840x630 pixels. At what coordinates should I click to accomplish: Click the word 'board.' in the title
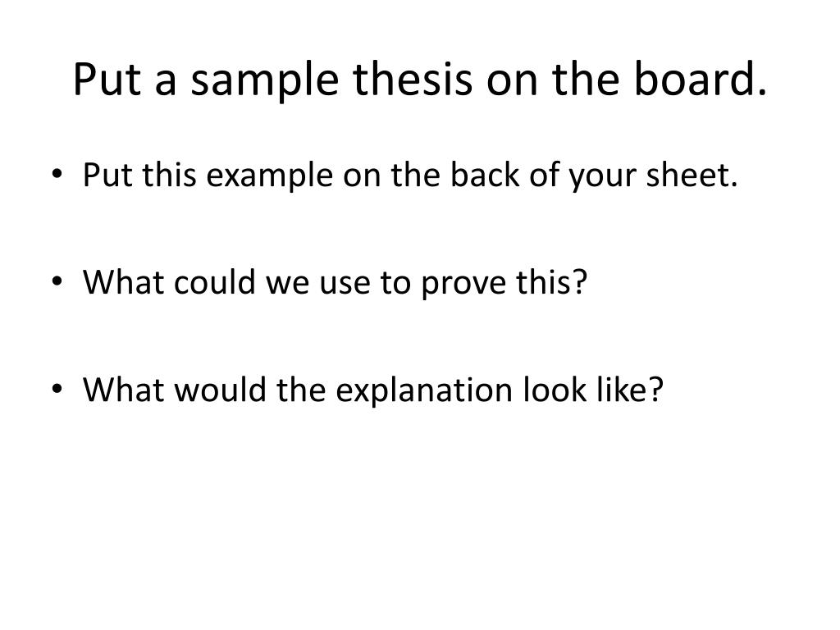[701, 80]
